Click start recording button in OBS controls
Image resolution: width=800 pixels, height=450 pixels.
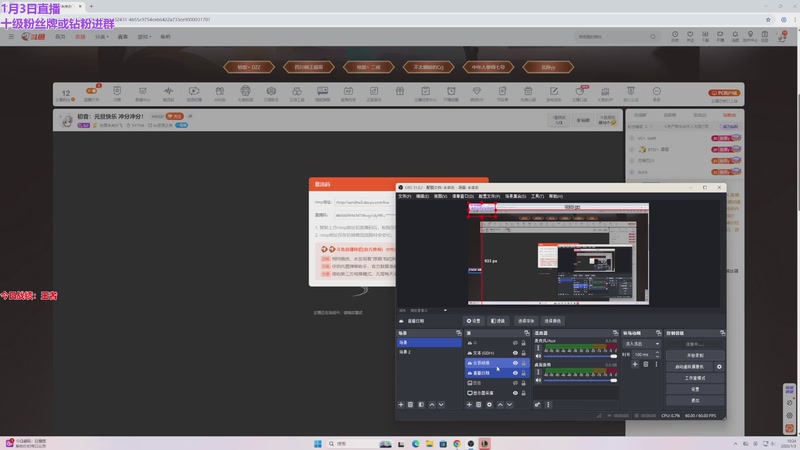[x=695, y=356]
